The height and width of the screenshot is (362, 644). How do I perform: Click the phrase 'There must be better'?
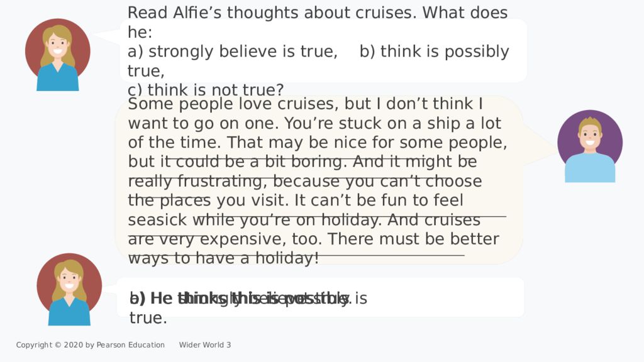point(413,239)
